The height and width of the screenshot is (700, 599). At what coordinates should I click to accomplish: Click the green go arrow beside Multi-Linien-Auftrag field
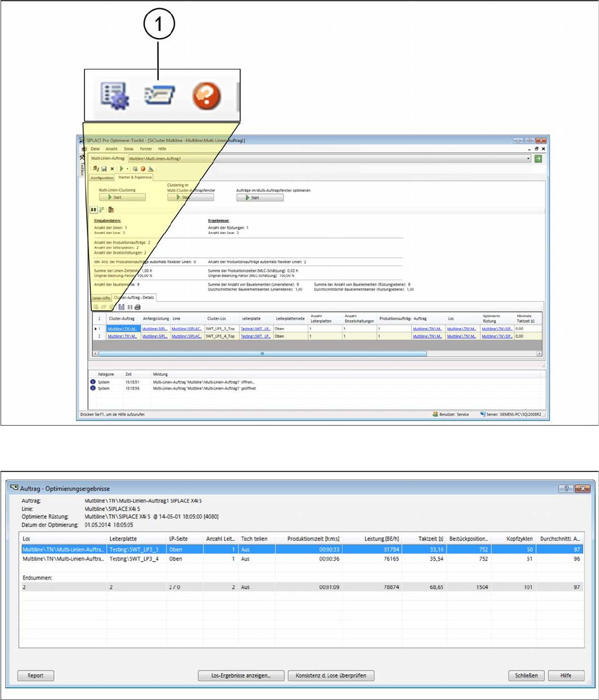coord(538,158)
